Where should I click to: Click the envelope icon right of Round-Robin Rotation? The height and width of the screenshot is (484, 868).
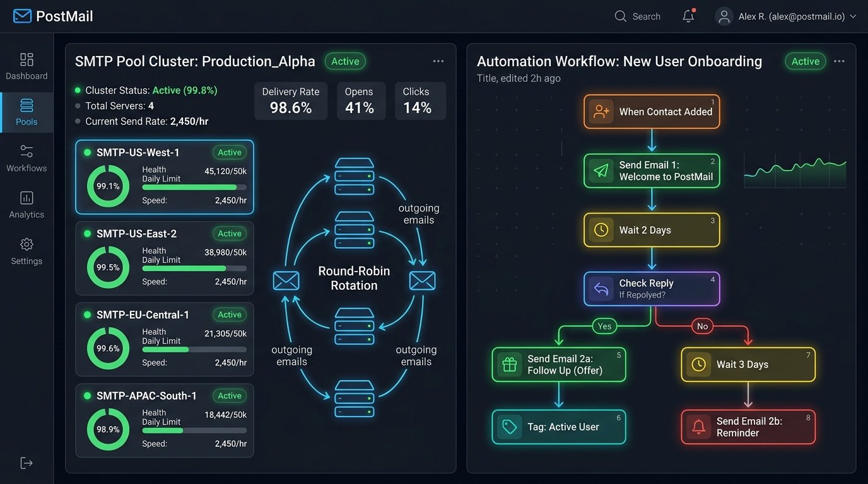[x=422, y=280]
